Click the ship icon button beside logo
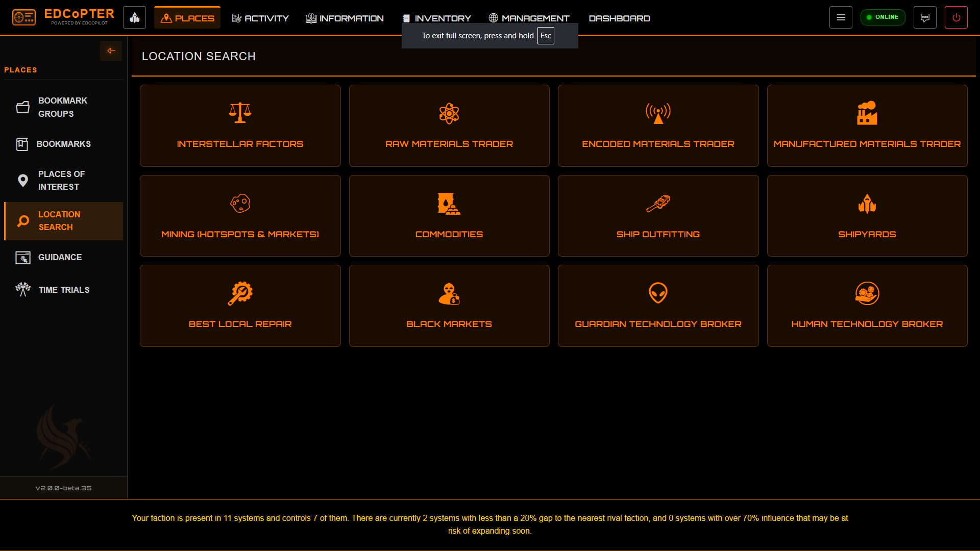This screenshot has height=551, width=980. [134, 18]
